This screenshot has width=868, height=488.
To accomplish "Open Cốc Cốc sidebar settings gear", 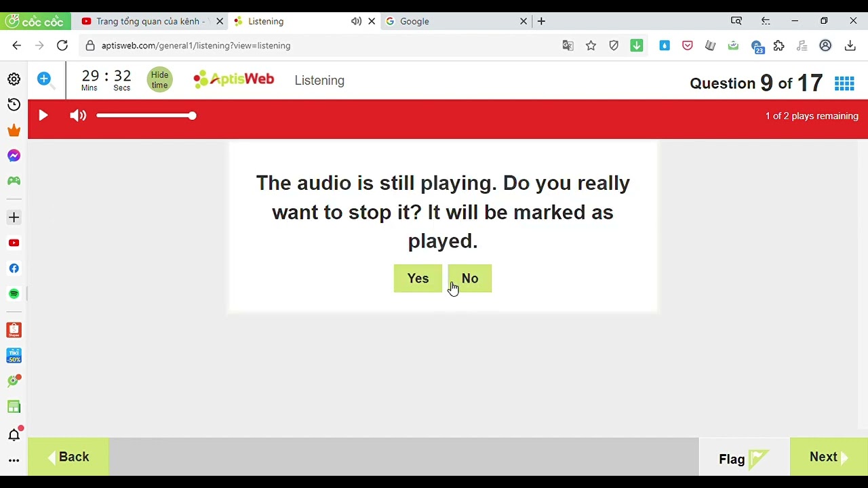I will tap(14, 79).
